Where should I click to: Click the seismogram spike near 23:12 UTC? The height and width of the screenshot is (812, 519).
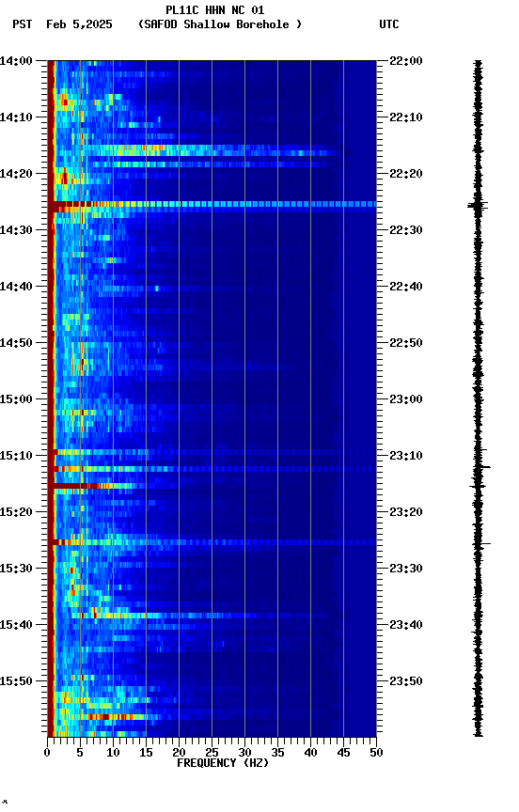(x=481, y=467)
